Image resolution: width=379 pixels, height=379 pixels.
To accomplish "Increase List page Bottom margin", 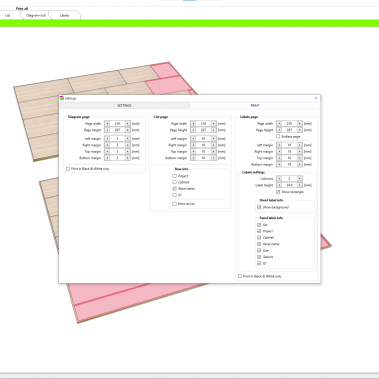I will (214, 158).
